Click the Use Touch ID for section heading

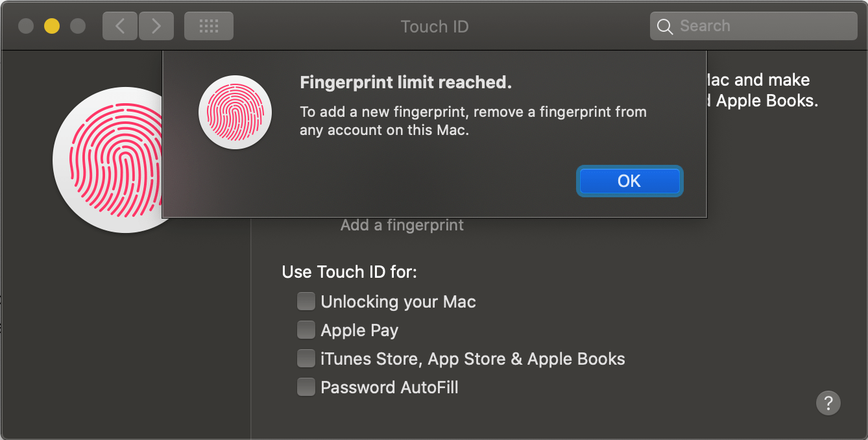point(349,271)
